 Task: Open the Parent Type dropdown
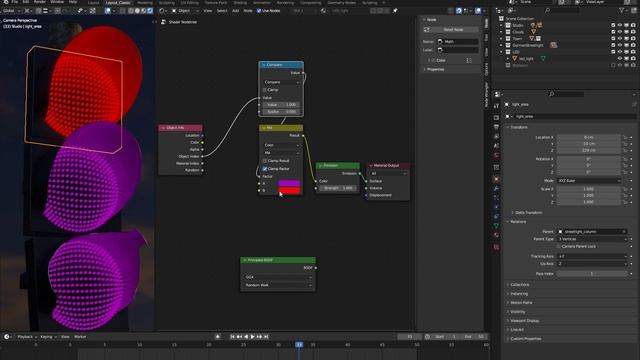[x=592, y=239]
